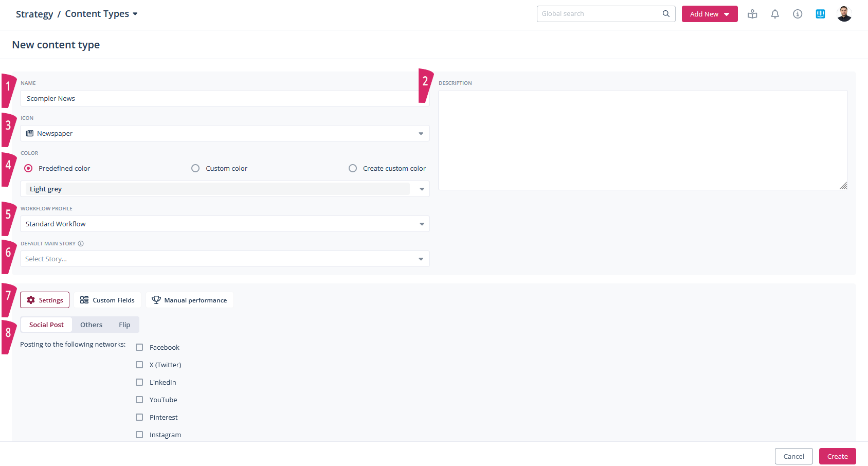
Task: Switch to the Custom Fields tab
Action: [107, 300]
